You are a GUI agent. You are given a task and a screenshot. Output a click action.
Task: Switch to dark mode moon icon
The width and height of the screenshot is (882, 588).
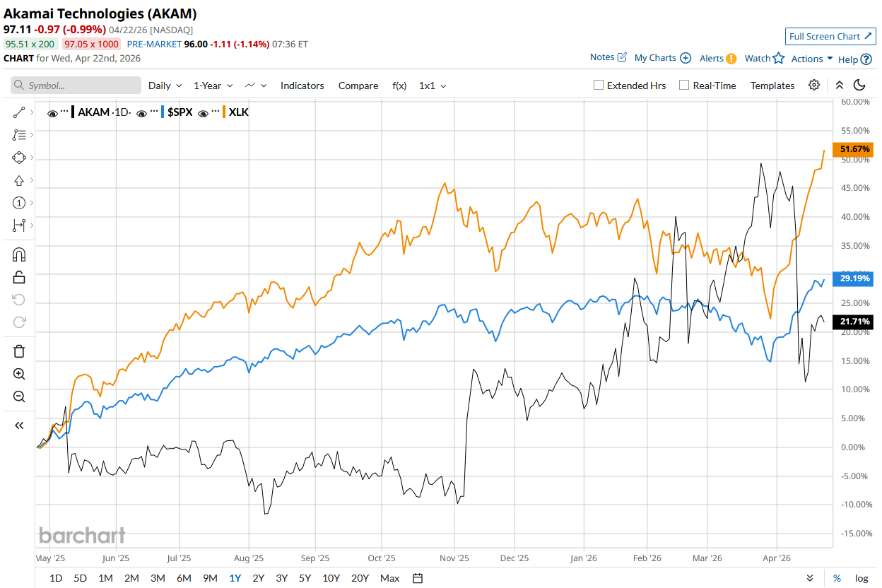click(x=859, y=85)
